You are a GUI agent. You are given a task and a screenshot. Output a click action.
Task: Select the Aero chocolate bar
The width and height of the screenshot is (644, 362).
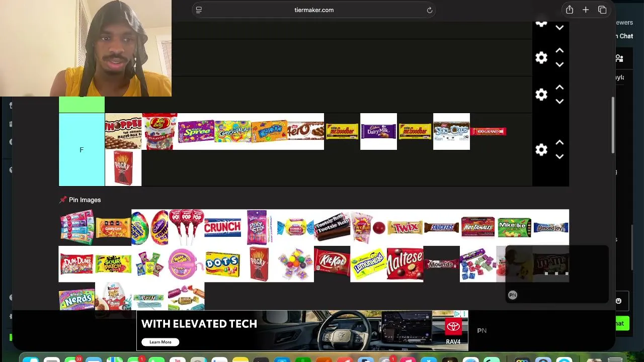pyautogui.click(x=305, y=131)
